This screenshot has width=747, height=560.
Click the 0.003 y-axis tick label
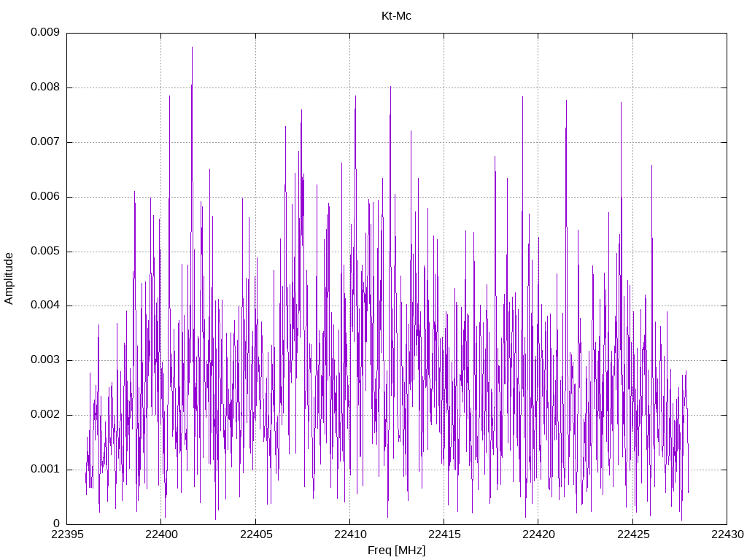pos(45,360)
